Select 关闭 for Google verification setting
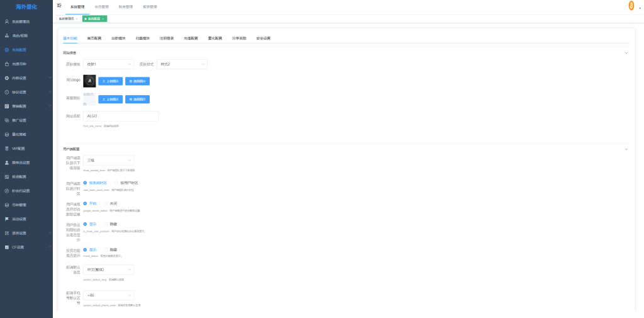644x318 pixels. coord(105,203)
